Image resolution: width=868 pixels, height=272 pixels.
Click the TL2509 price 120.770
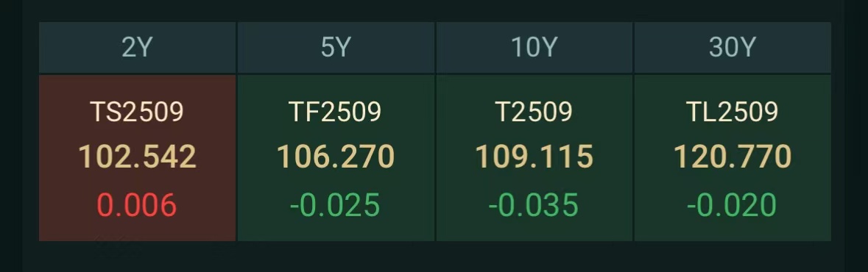[x=733, y=157]
